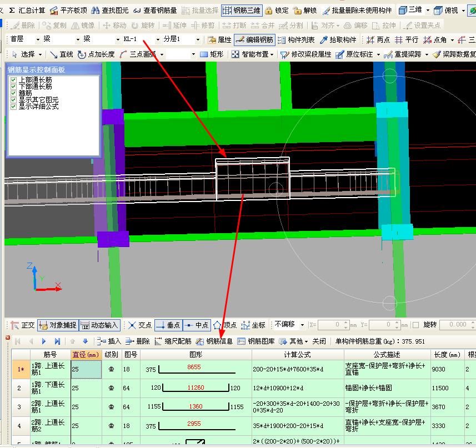The height and width of the screenshot is (448, 476).
Task: Open 三维 view dropdown arrow
Action: tap(428, 11)
